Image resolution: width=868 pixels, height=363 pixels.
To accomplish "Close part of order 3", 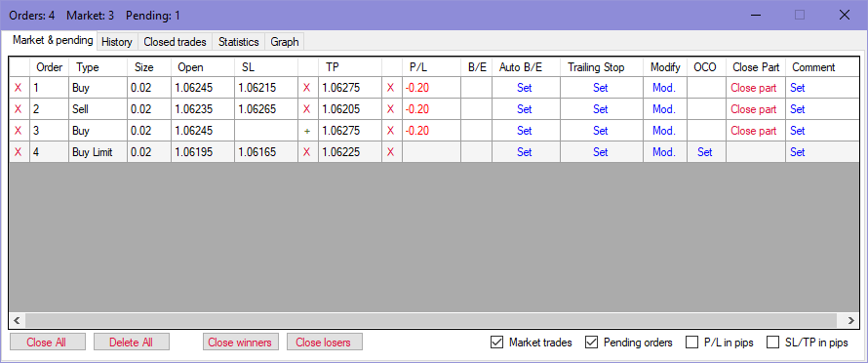I will click(x=754, y=131).
